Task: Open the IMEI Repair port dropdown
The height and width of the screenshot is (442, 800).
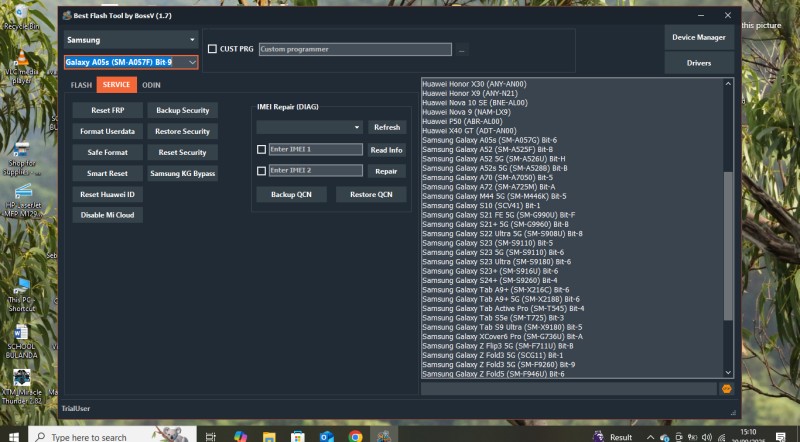Action: (310, 127)
